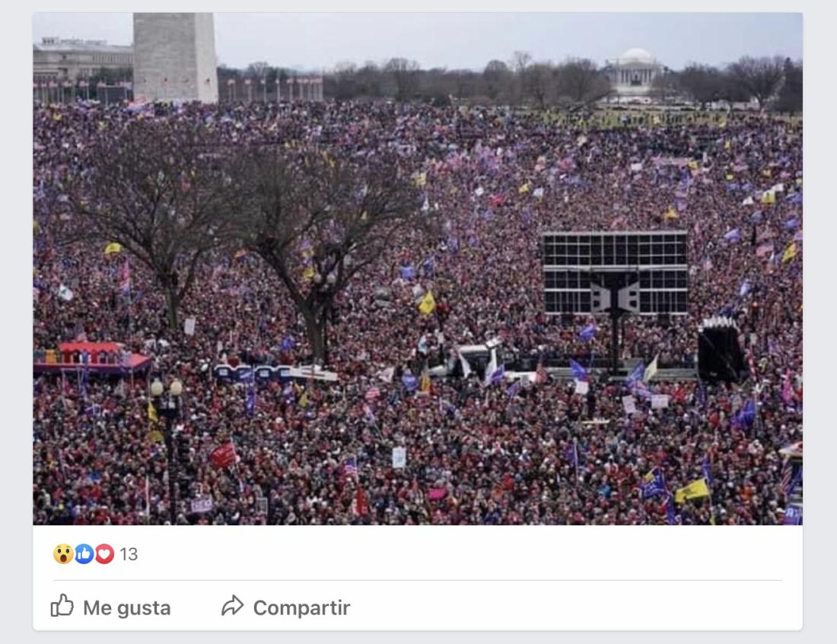
Task: Click the yellow flag at photo's bottom right
Action: pyautogui.click(x=692, y=491)
